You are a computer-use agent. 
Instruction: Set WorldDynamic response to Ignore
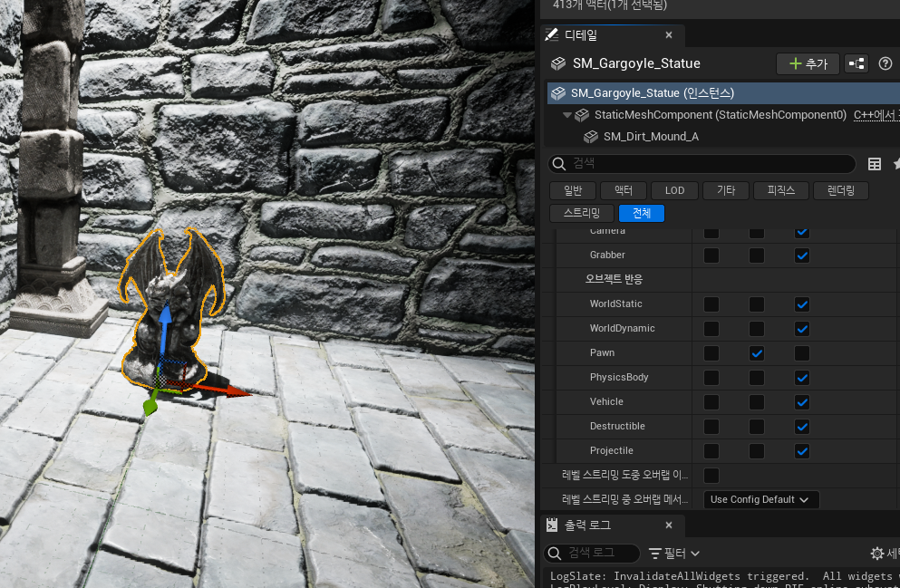711,329
